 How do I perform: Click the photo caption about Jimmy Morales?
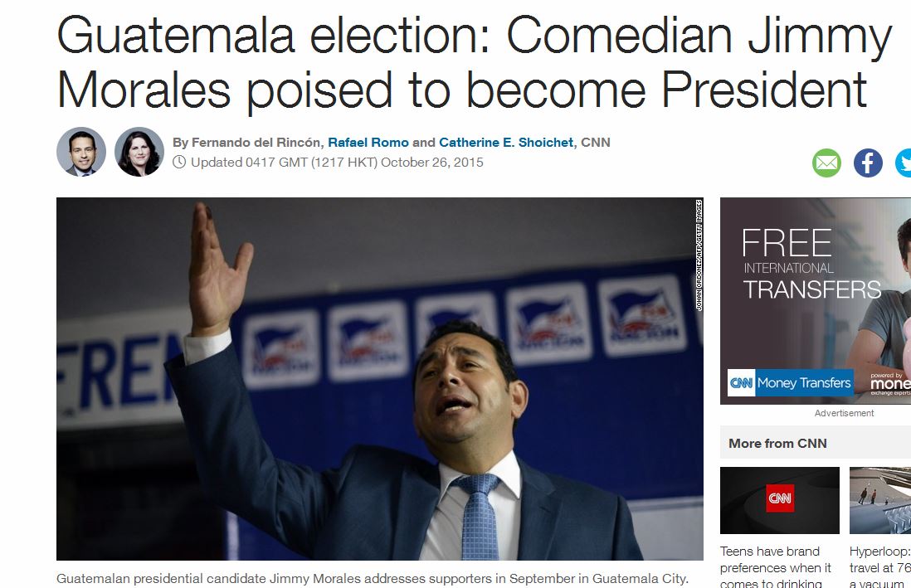(x=372, y=578)
